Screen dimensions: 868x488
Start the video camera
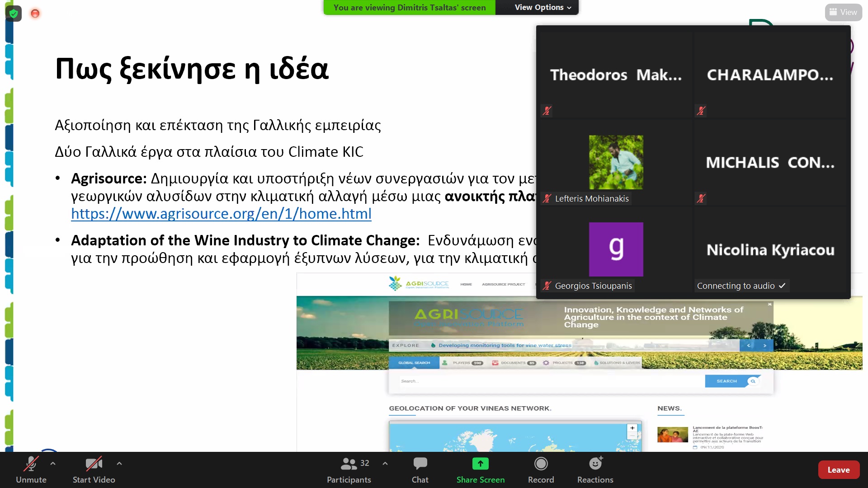(x=94, y=470)
